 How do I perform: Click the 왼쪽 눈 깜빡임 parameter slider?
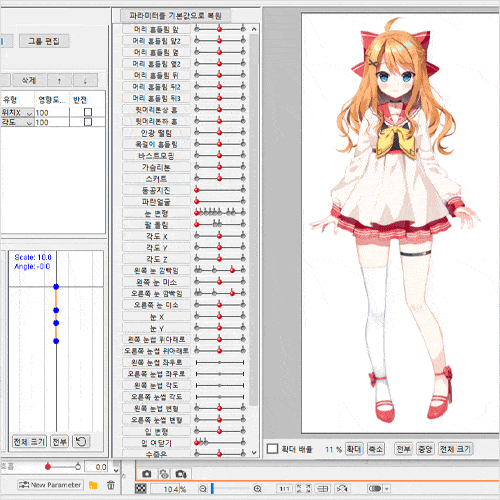220,270
